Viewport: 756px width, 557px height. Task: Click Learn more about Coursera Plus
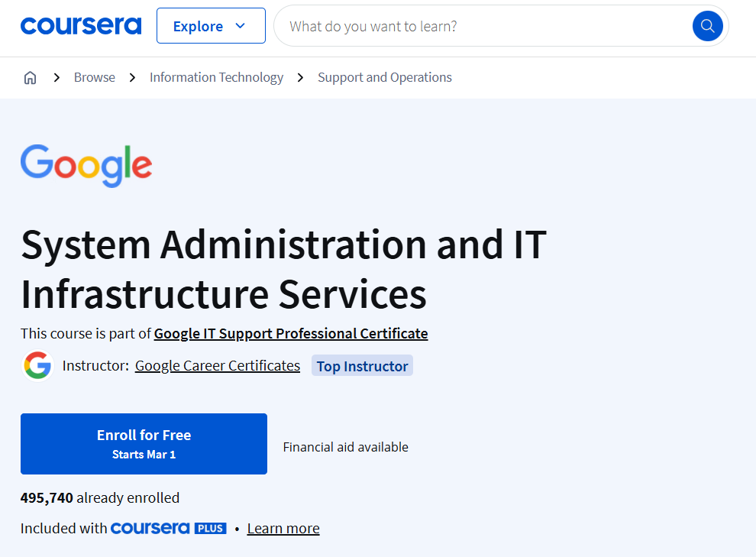(x=283, y=528)
